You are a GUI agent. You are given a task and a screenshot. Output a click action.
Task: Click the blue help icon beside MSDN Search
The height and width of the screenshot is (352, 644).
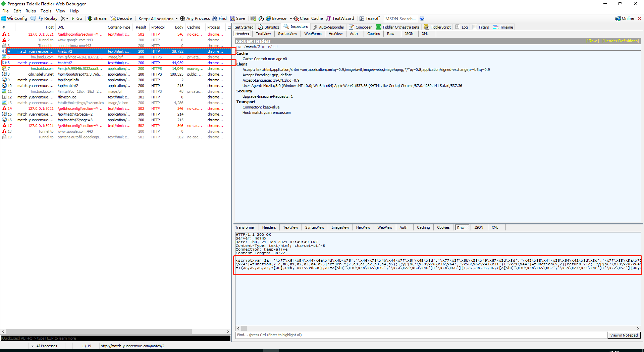click(x=422, y=18)
